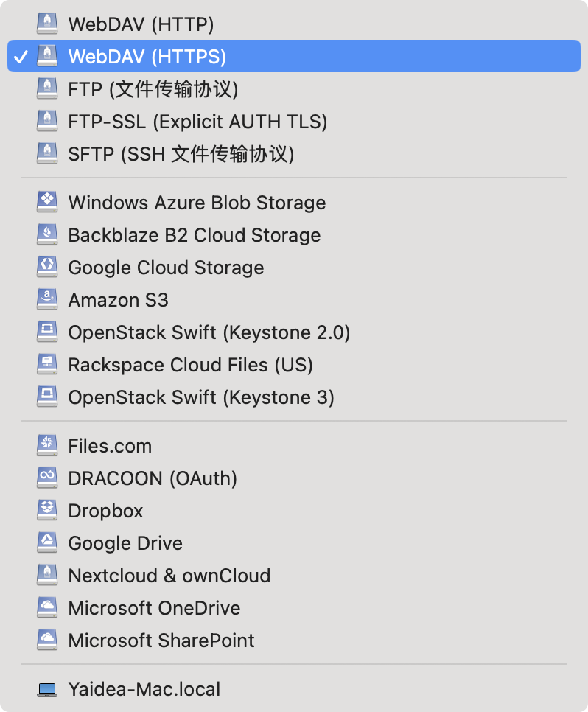Click the Dropbox drive icon

click(x=47, y=510)
